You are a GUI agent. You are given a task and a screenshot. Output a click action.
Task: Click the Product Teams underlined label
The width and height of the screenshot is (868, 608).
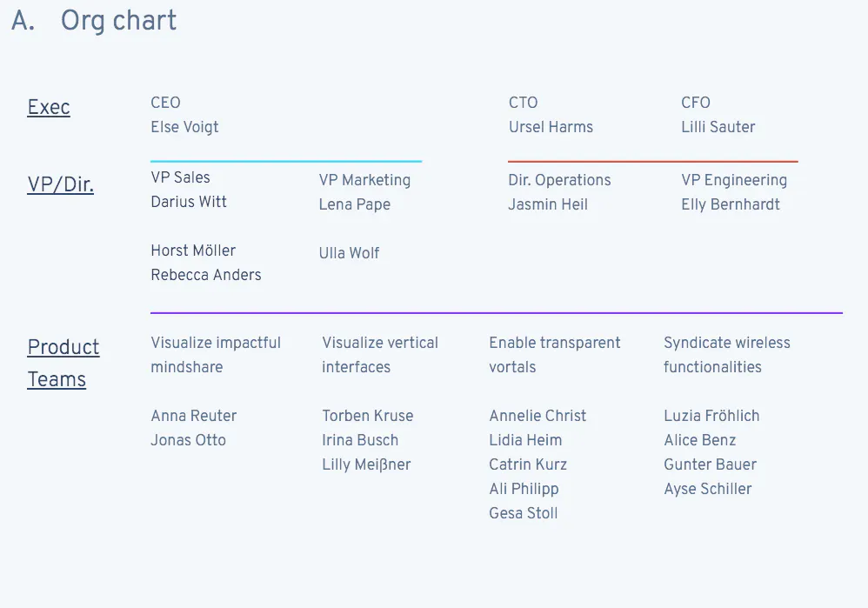tap(63, 364)
